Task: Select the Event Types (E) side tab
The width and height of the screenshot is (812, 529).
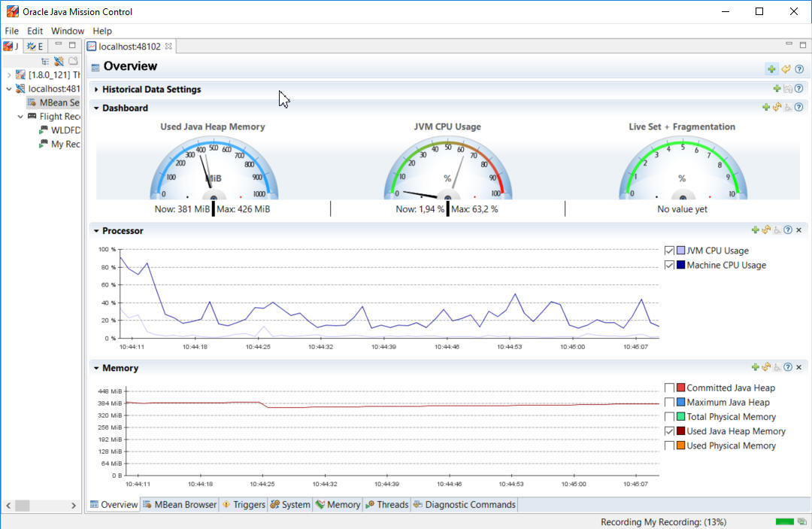Action: click(x=35, y=46)
